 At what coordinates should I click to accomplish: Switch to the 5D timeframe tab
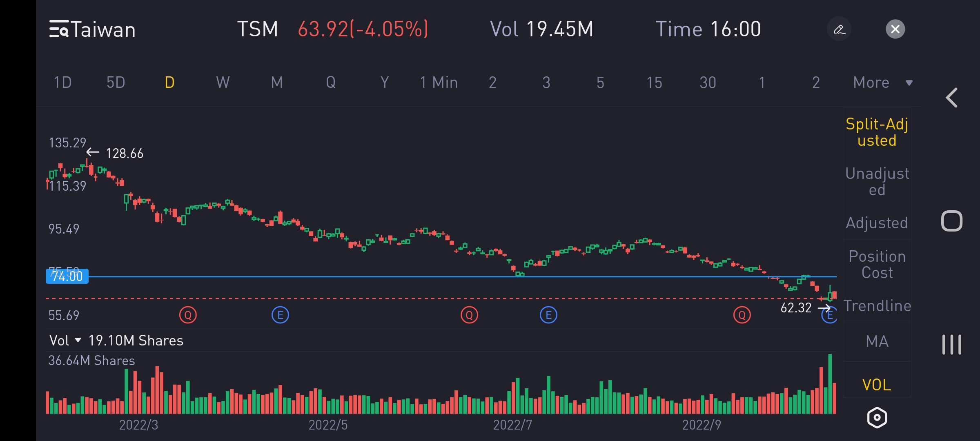click(116, 83)
